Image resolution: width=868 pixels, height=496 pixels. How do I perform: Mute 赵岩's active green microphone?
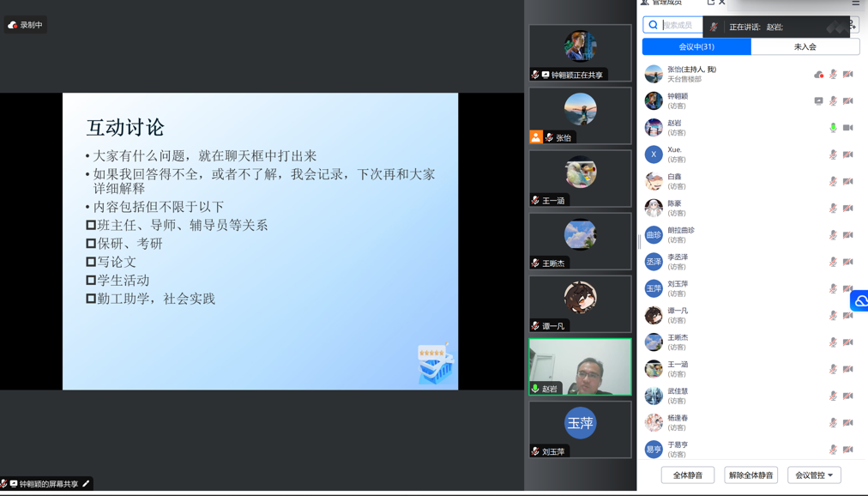[833, 128]
